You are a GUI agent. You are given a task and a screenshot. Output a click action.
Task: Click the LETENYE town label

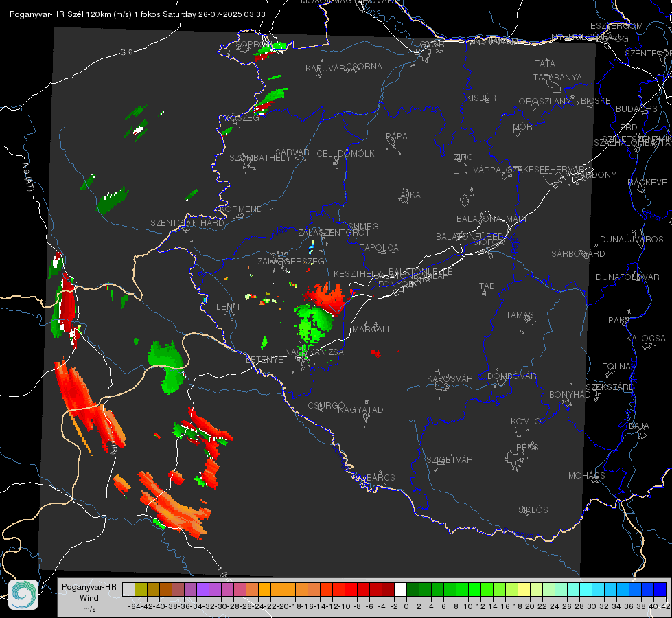coord(264,359)
